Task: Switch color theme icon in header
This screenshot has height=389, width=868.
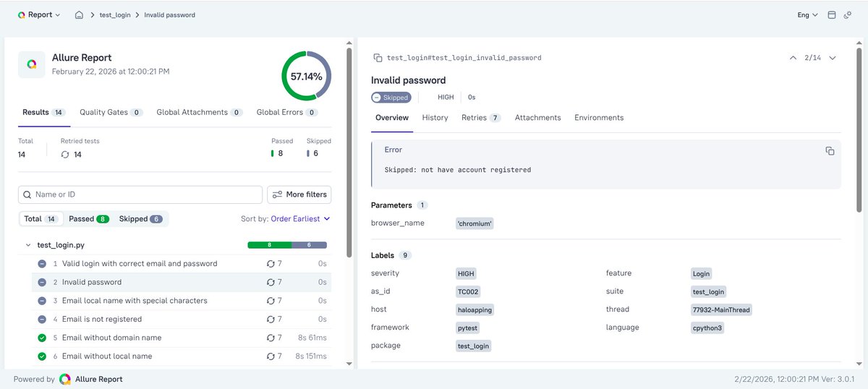Action: pyautogui.click(x=848, y=14)
